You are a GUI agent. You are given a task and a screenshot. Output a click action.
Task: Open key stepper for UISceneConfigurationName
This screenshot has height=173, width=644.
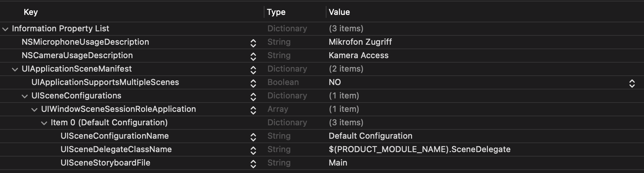point(253,137)
